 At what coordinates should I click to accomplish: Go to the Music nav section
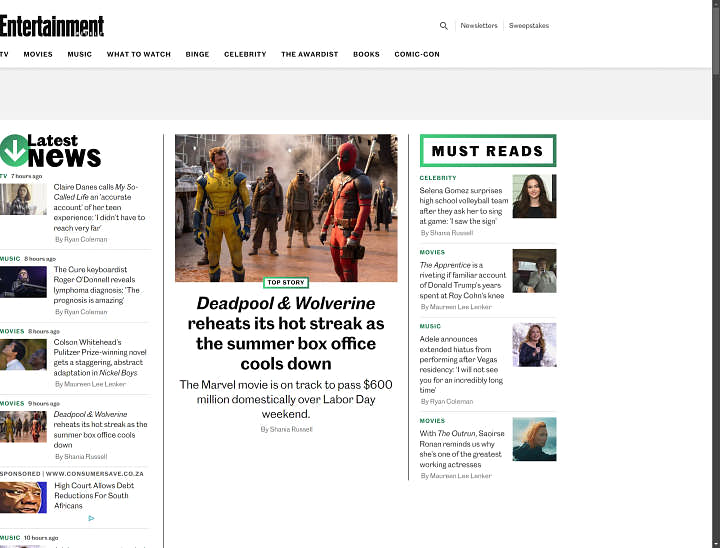point(79,54)
